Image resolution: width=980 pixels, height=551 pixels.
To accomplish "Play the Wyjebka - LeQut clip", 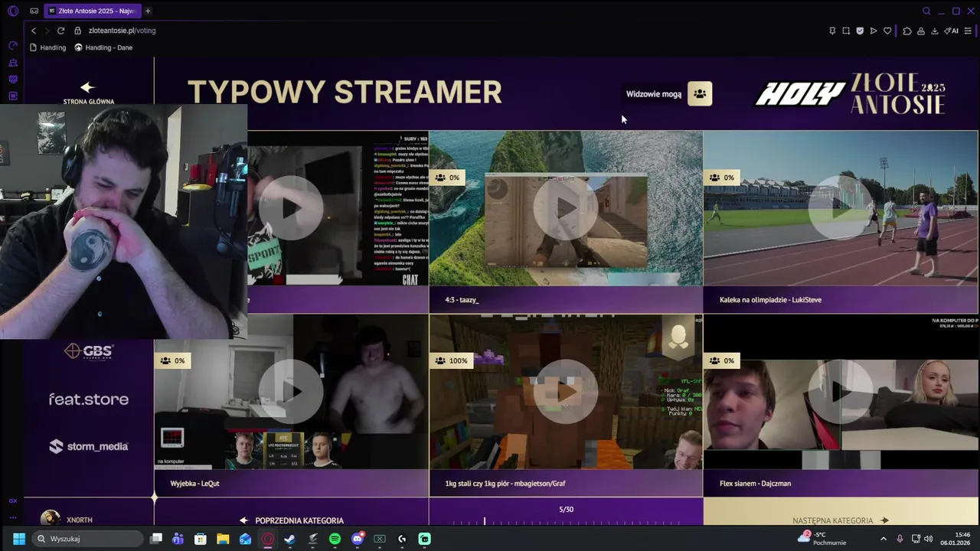I will point(291,391).
